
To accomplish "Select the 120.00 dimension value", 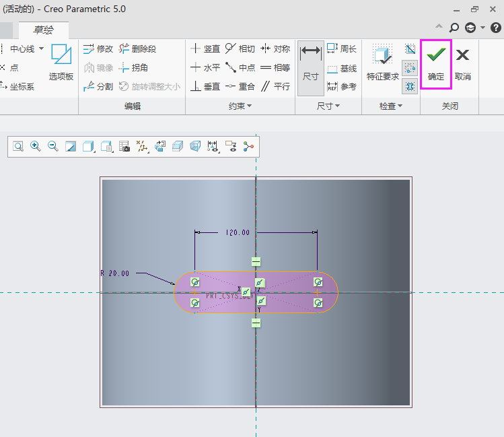I will (236, 232).
